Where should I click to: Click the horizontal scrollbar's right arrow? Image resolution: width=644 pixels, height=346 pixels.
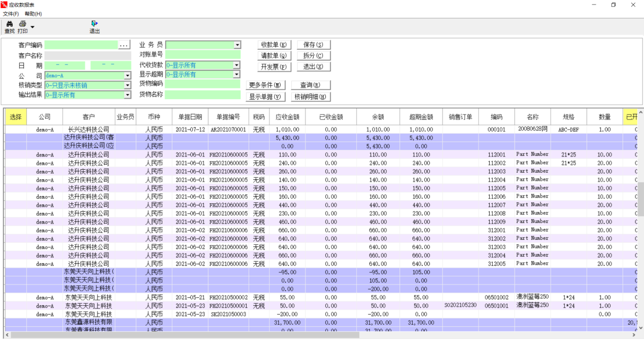pyautogui.click(x=634, y=335)
